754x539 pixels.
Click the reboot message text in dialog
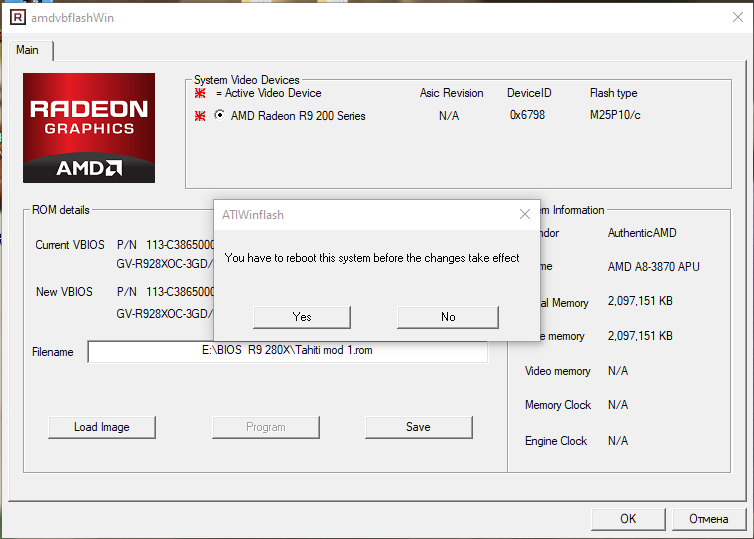pyautogui.click(x=372, y=258)
